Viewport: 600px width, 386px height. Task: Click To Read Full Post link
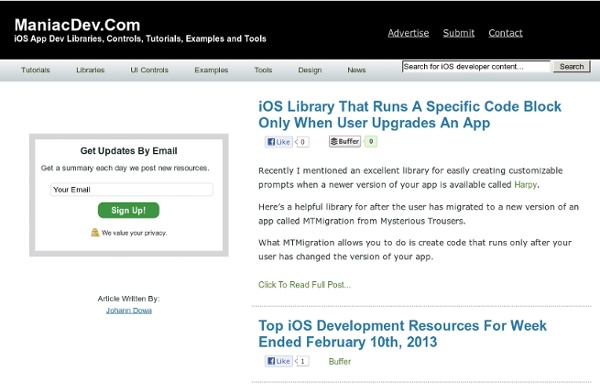[305, 285]
